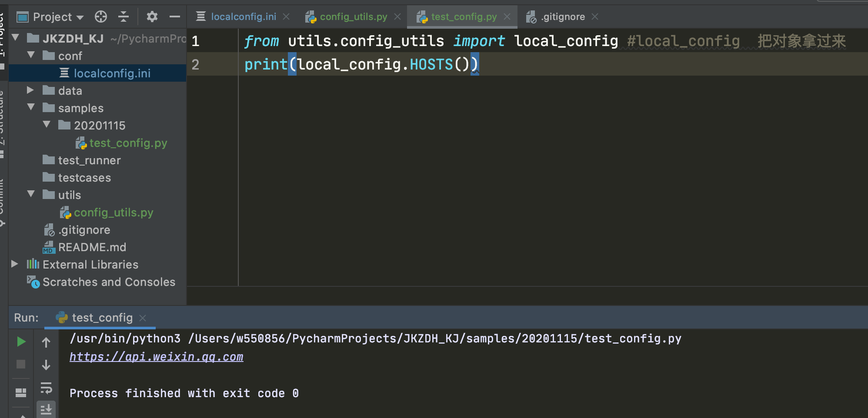Open Project panel settings gear
The height and width of the screenshot is (418, 868).
click(152, 17)
